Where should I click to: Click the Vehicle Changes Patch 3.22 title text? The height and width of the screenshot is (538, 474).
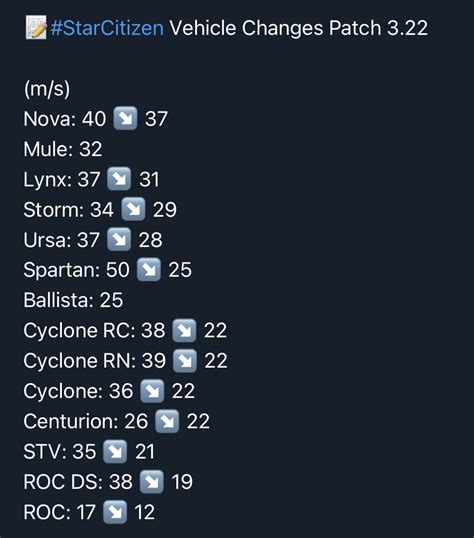point(299,28)
